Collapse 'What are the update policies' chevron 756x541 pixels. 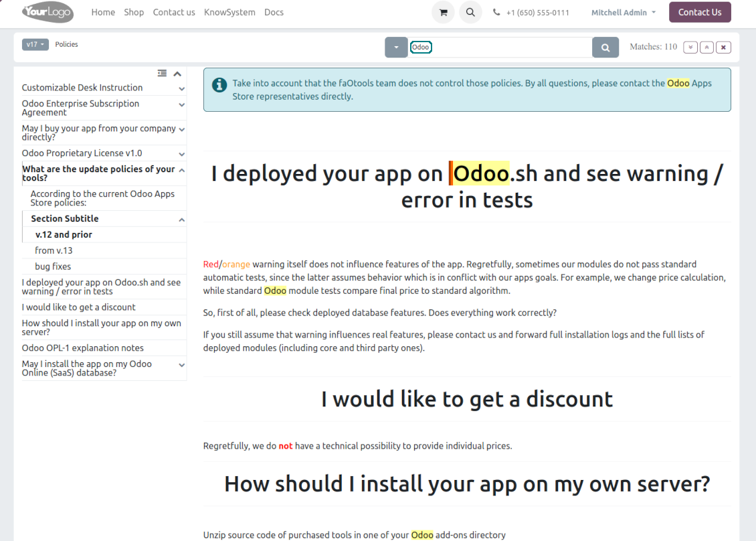point(182,170)
